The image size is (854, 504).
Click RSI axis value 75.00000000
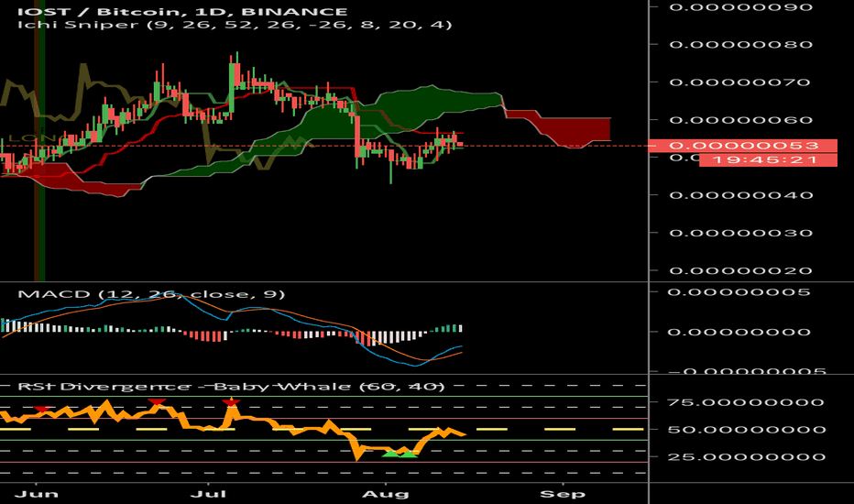pyautogui.click(x=746, y=402)
